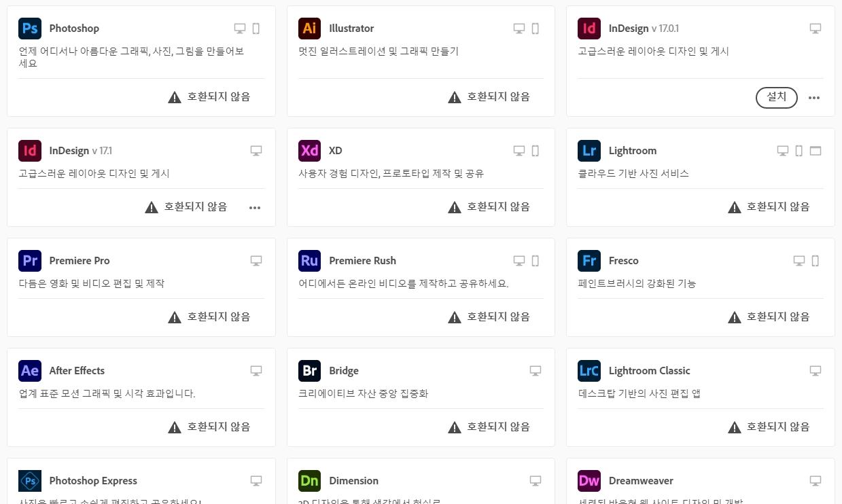The width and height of the screenshot is (842, 504).
Task: Click Illustrator's mobile platform icon
Action: (x=536, y=29)
